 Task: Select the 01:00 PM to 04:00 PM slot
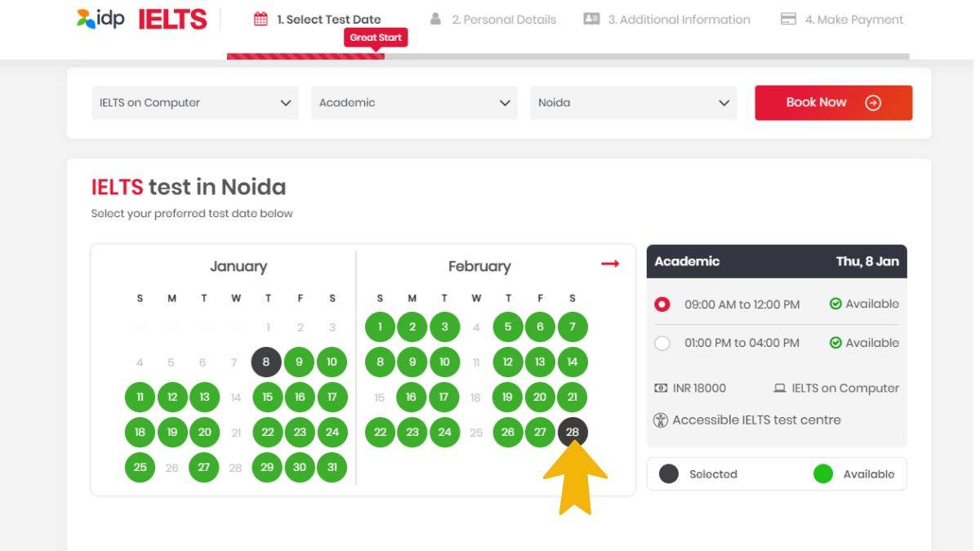[662, 344]
